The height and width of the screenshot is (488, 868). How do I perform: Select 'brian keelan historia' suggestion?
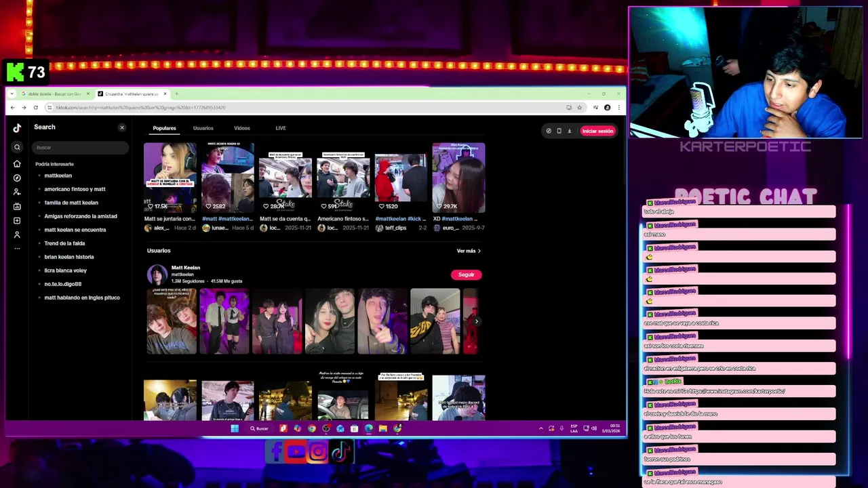click(69, 257)
